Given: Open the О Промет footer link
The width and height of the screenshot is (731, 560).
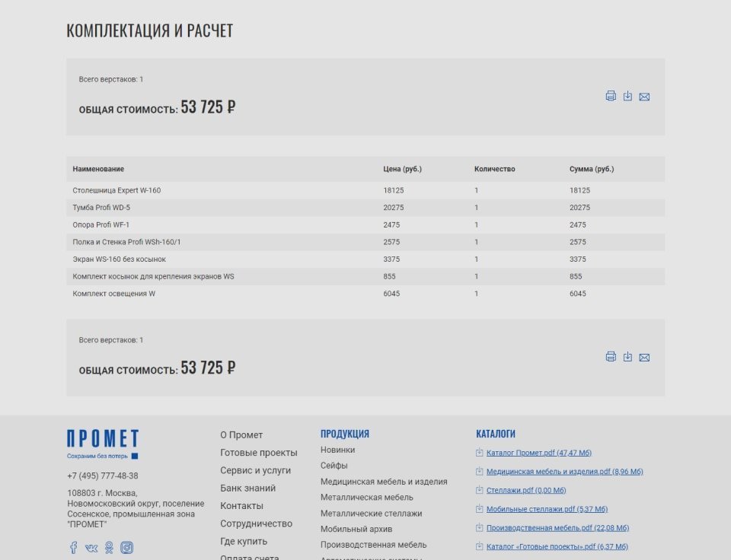Looking at the screenshot, I should click(241, 434).
